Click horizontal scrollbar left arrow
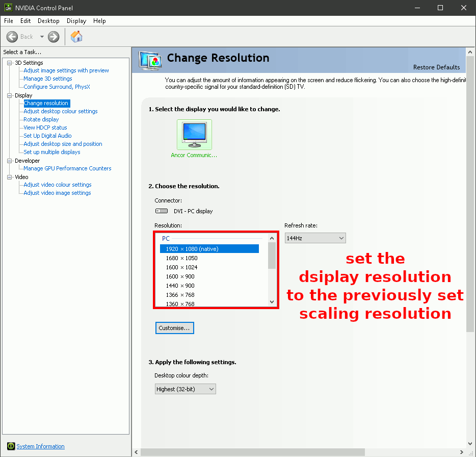The image size is (476, 457). [136, 452]
